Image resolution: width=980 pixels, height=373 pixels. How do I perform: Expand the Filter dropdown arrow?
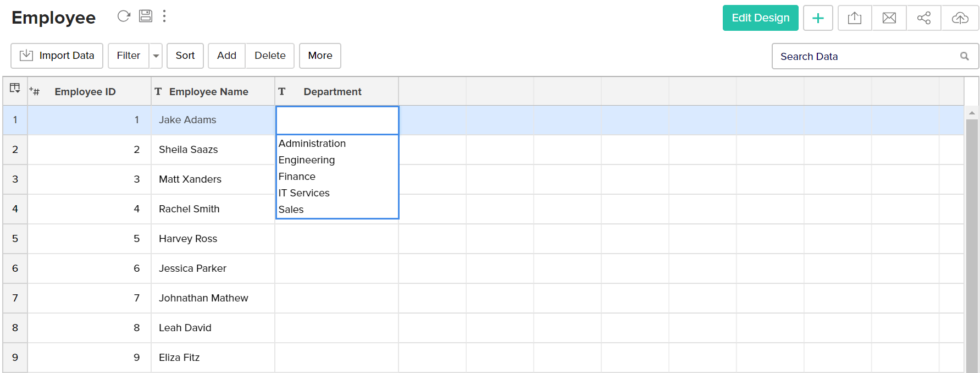[x=156, y=56]
